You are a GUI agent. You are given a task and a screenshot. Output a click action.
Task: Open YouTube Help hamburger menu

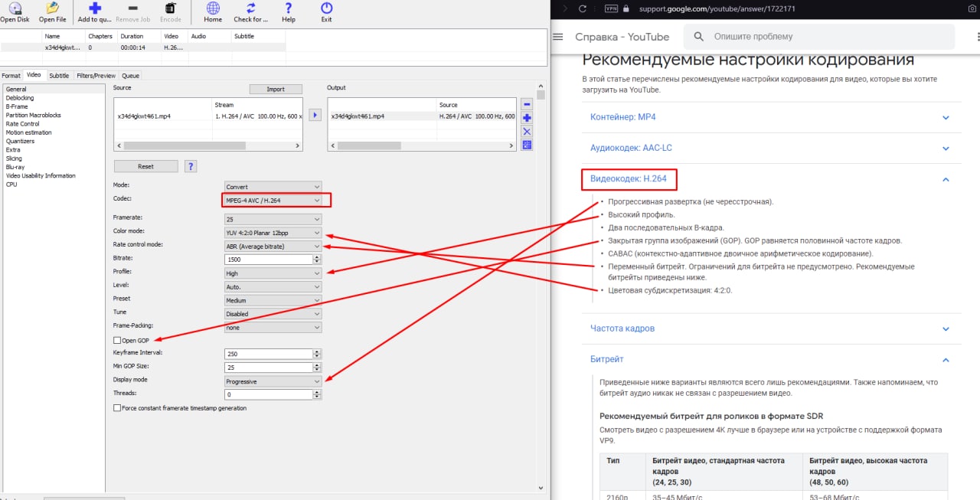tap(558, 37)
